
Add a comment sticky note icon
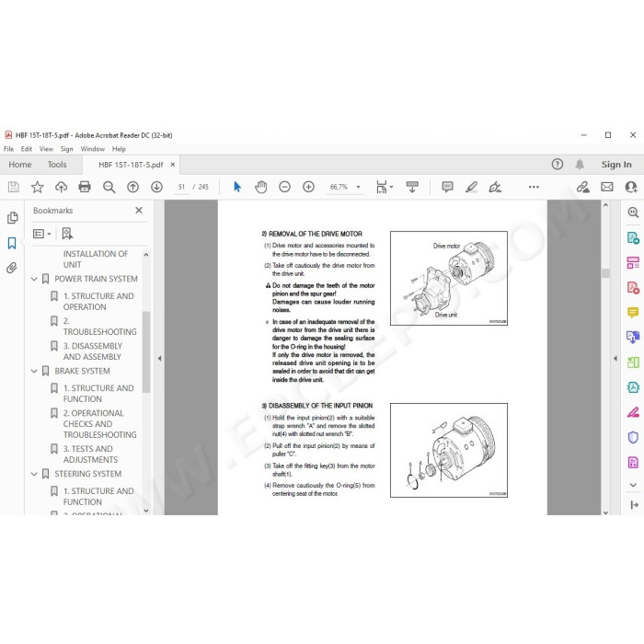[447, 188]
